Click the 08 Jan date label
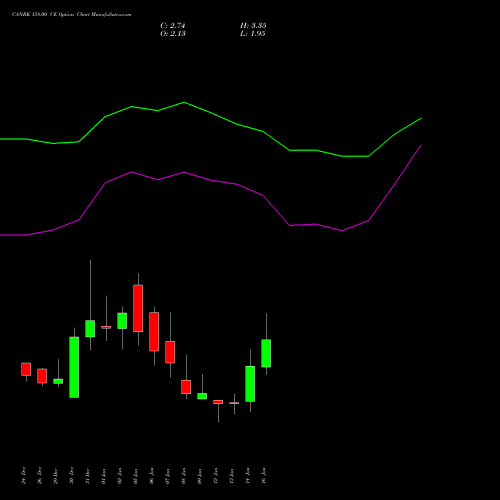500x500 pixels. click(183, 475)
